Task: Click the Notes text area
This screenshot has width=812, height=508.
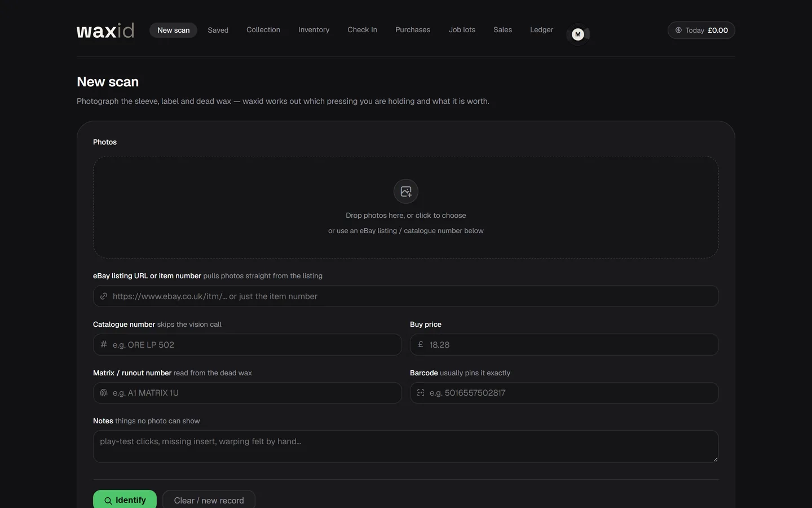Action: pyautogui.click(x=406, y=446)
